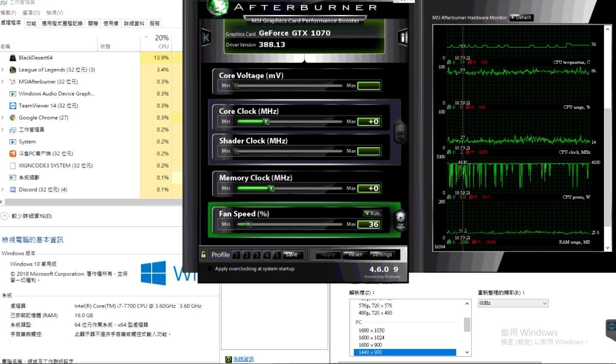Open the 60Hz refresh rate dropdown
This screenshot has height=364, width=616.
pos(513,303)
